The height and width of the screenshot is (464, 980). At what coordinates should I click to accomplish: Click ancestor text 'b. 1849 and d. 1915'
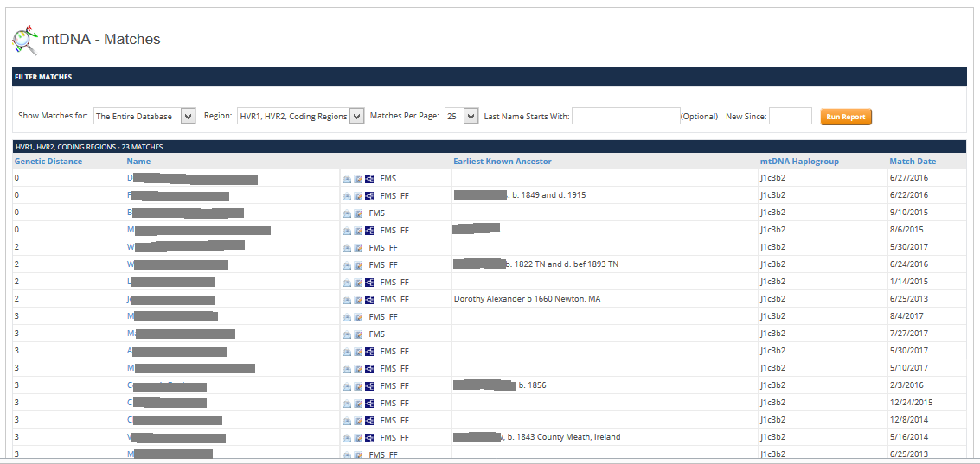point(548,194)
